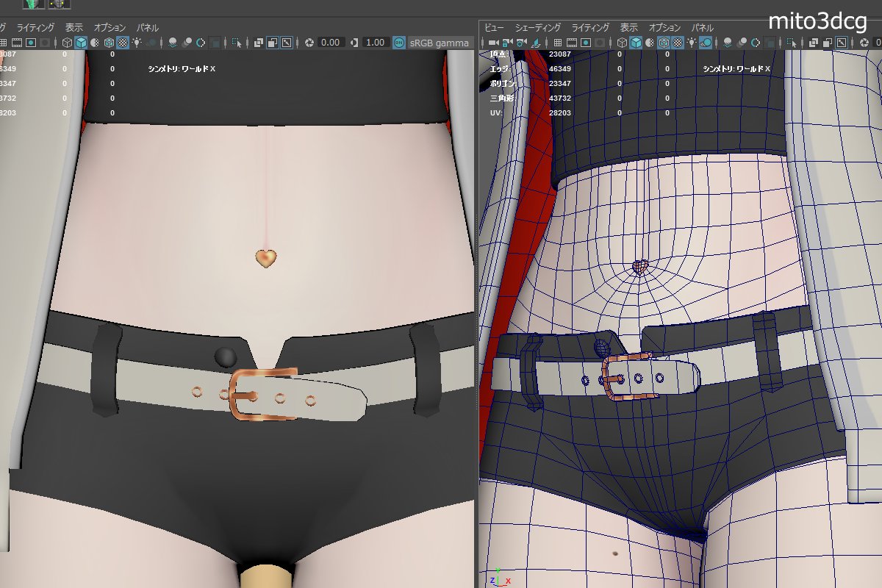Click Isolate Select icon in left panel
This screenshot has height=588, width=882.
237,43
